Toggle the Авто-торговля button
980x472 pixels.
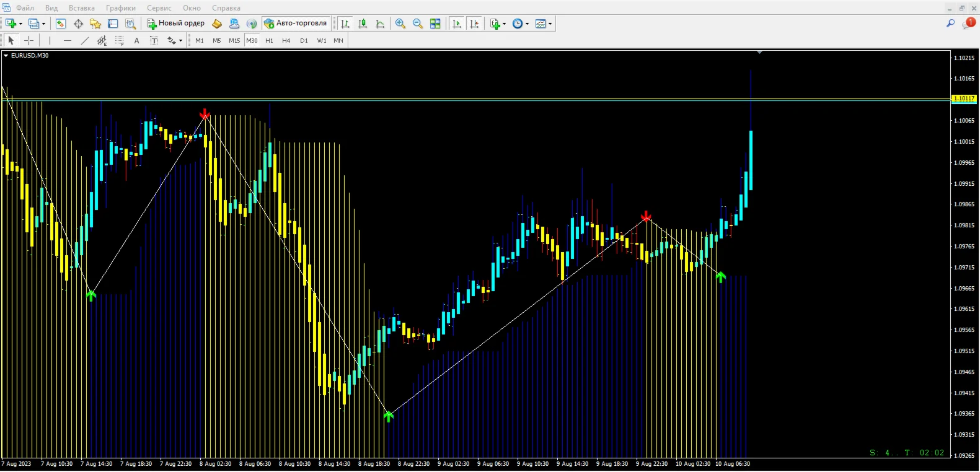click(296, 24)
